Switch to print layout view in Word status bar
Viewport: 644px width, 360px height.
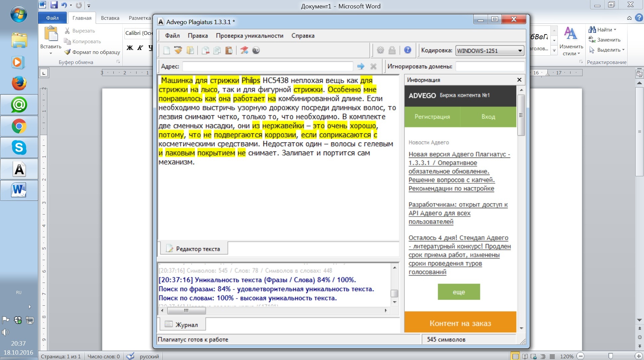(x=516, y=356)
